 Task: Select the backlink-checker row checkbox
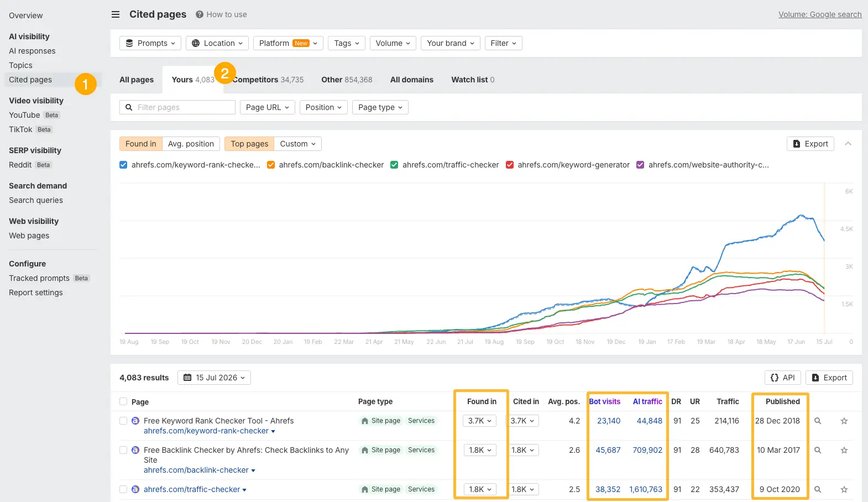click(x=123, y=450)
